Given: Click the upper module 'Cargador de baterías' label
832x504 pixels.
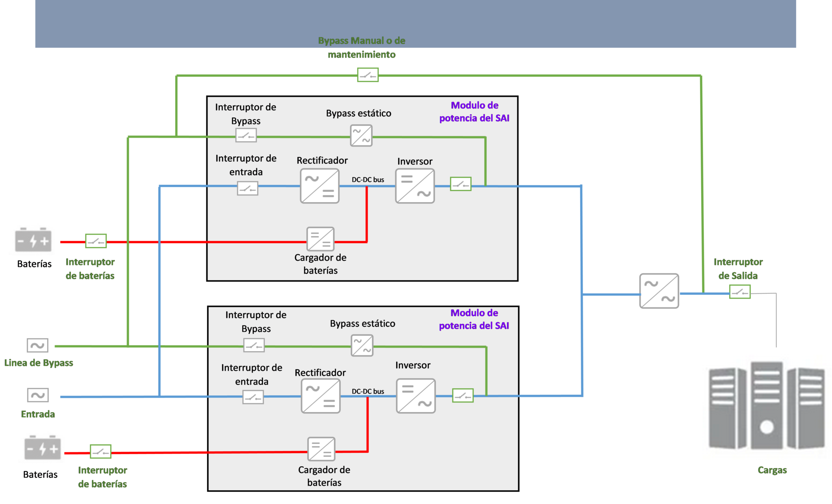Looking at the screenshot, I should point(321,264).
